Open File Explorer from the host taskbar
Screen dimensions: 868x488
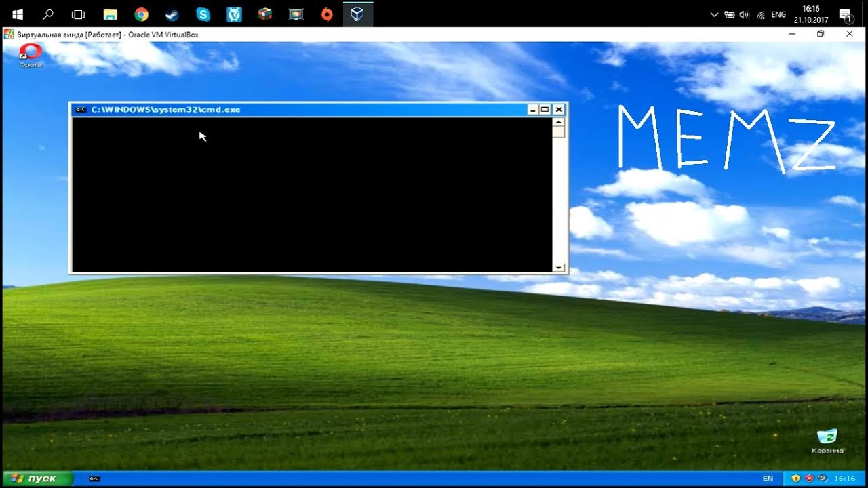point(110,14)
